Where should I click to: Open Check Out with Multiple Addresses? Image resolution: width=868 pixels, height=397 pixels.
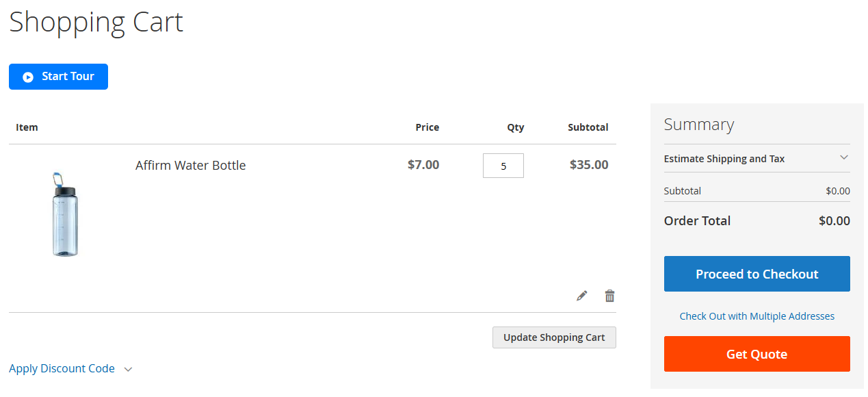(757, 316)
